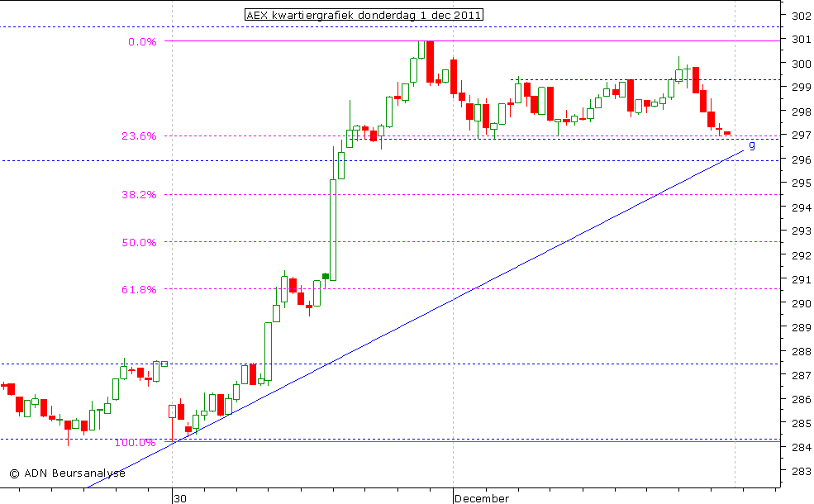The image size is (814, 504).
Task: Select the 61.8% Fibonacci label
Action: click(x=139, y=290)
